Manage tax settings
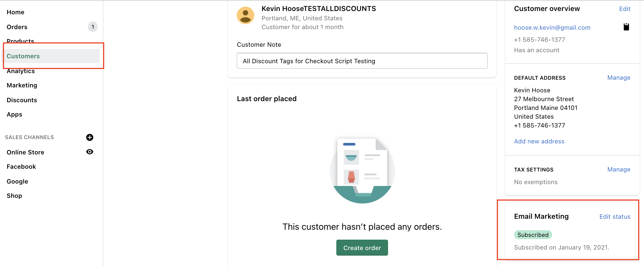Viewport: 644px width, 266px height. pos(619,170)
